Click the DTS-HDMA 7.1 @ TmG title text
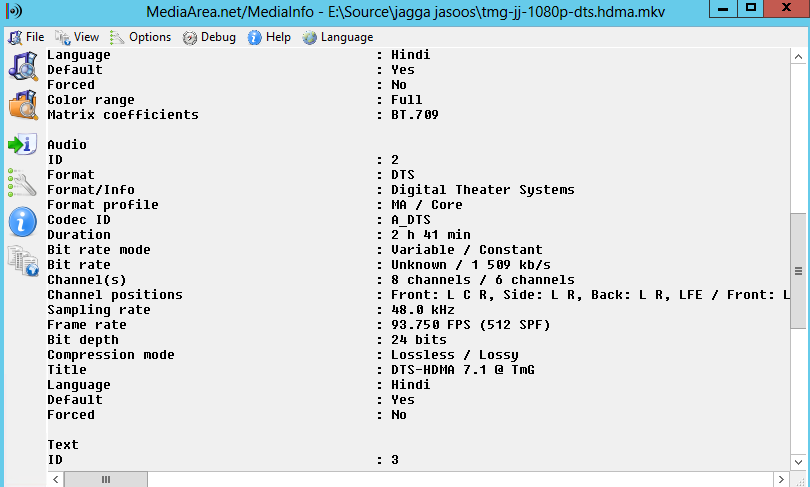 [x=462, y=370]
